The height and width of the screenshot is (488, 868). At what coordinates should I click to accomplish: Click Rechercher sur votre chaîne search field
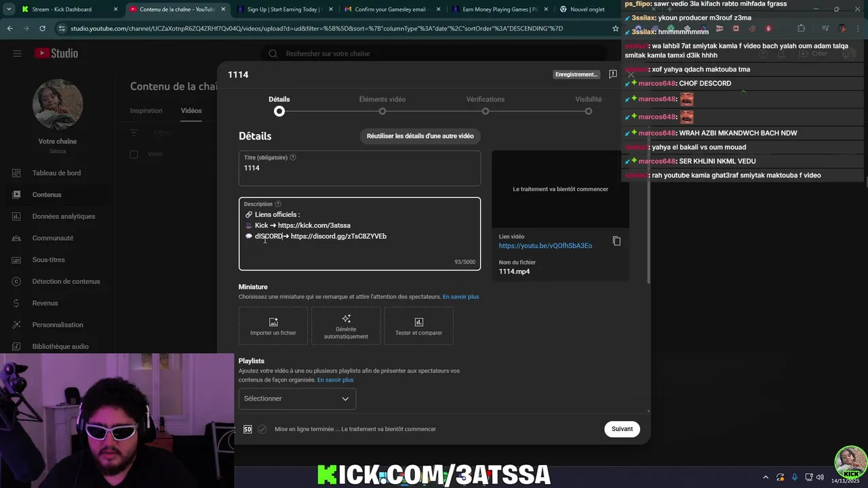434,54
